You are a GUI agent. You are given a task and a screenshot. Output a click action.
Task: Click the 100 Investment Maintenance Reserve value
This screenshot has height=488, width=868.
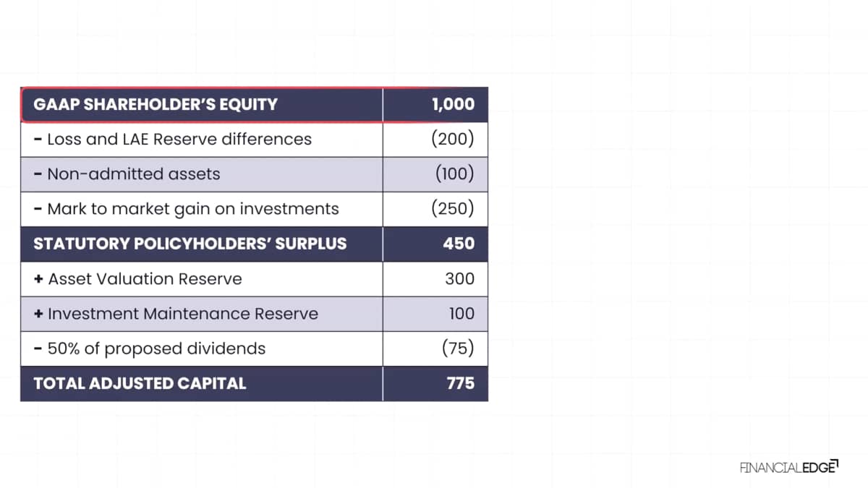pyautogui.click(x=461, y=314)
